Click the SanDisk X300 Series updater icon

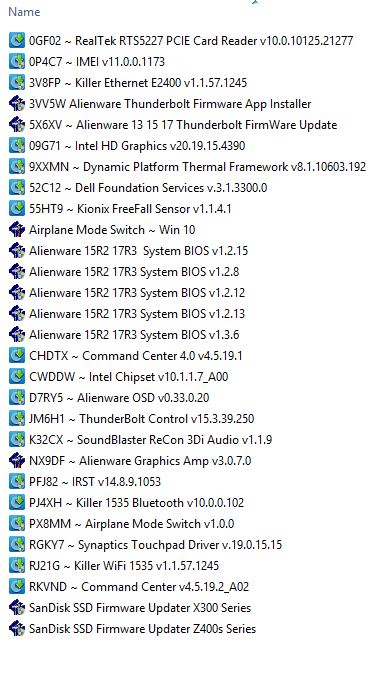[17, 608]
